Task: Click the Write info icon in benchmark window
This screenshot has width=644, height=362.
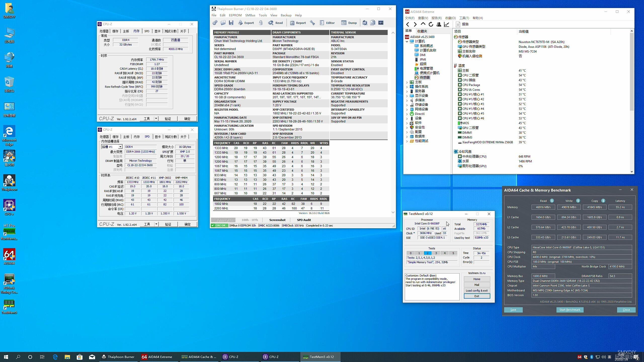Action: coord(578,201)
